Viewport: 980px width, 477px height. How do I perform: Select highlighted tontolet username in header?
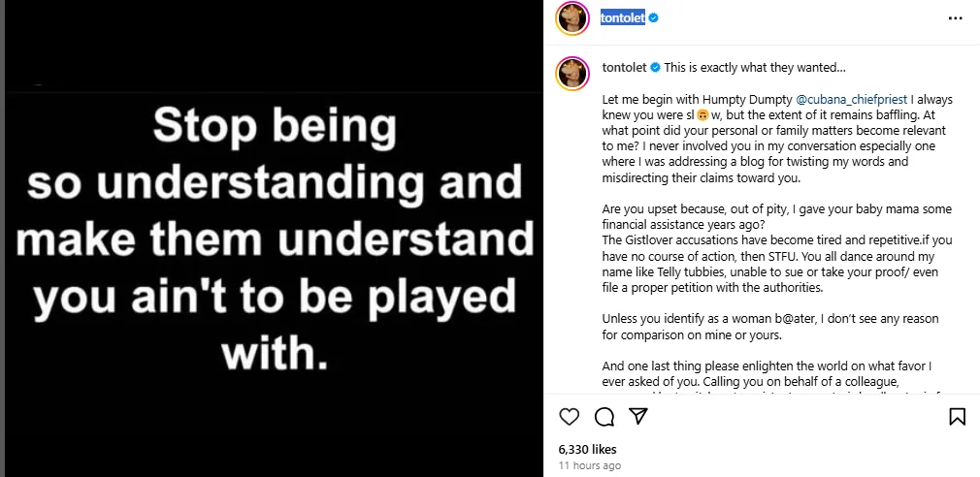pyautogui.click(x=623, y=18)
